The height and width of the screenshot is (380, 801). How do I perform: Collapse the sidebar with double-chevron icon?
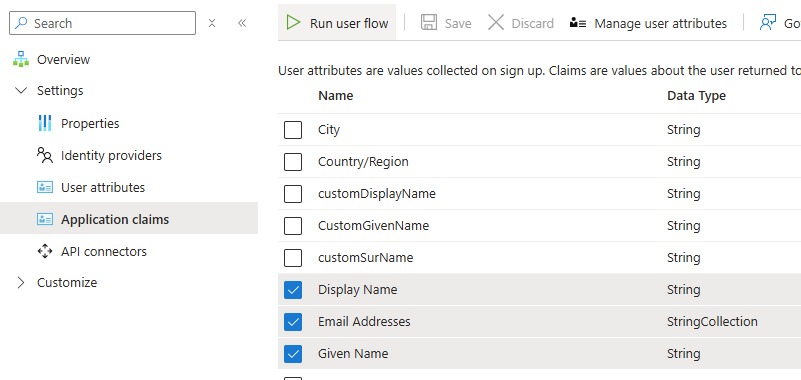(242, 23)
